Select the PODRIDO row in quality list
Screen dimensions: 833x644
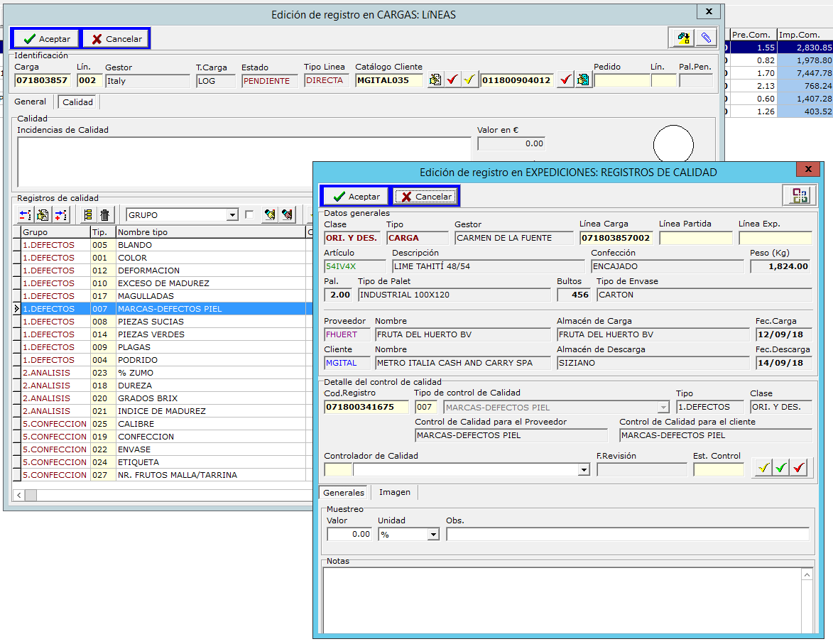point(138,360)
